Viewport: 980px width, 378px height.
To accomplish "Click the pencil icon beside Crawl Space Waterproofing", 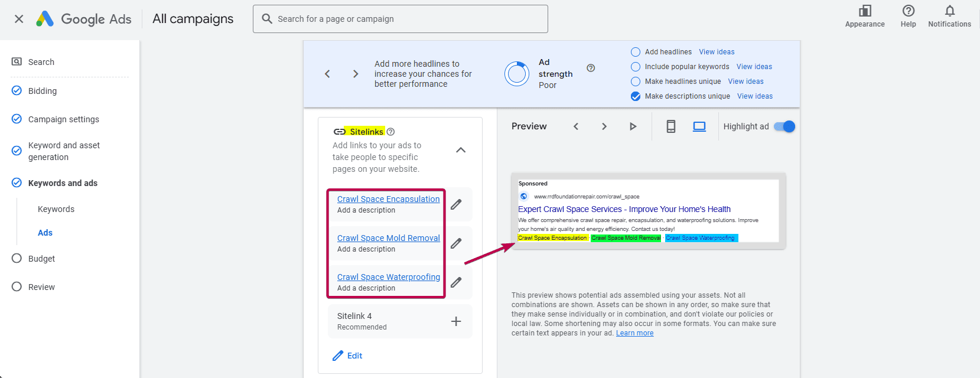I will coord(456,282).
